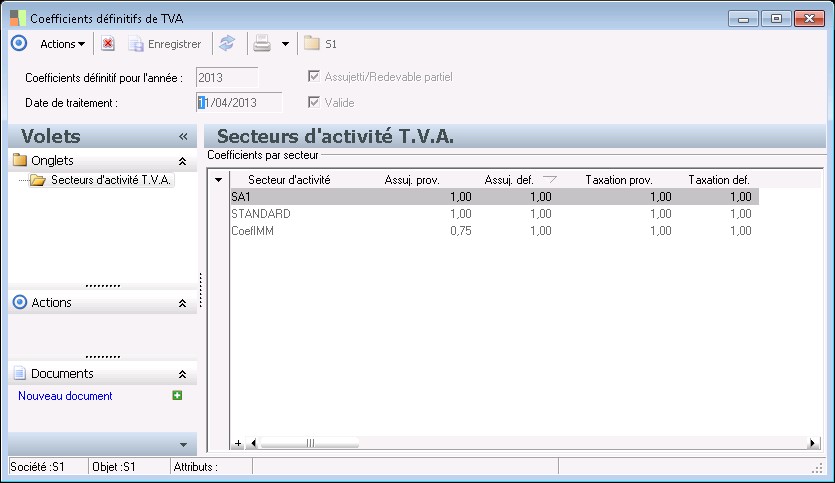Screen dimensions: 835x483
Task: Click the Enregistrer save button
Action: click(x=165, y=44)
